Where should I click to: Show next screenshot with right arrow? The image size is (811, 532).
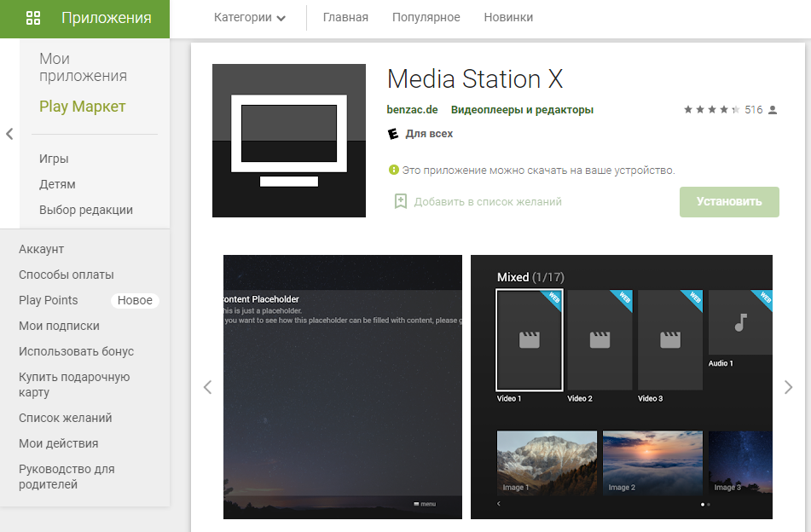(788, 387)
